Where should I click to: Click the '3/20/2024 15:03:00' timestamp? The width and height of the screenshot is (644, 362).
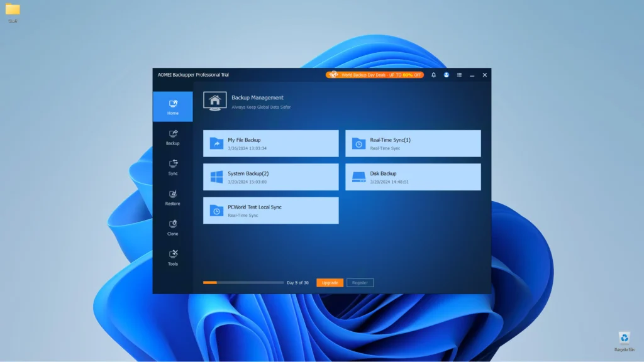point(247,182)
